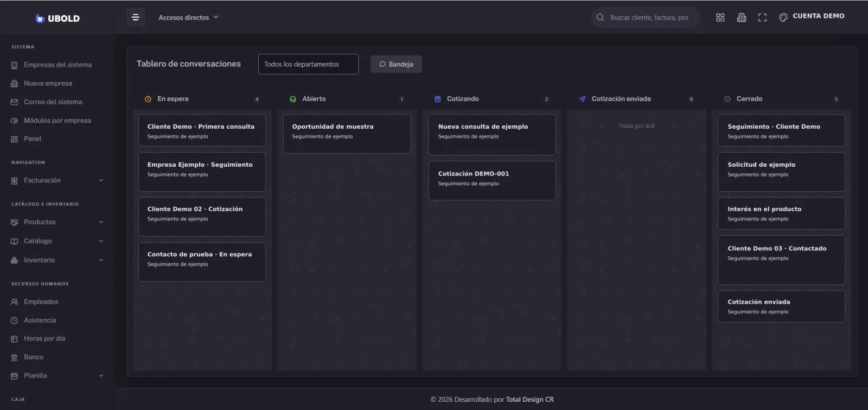Click the Empresas del sistema sidebar icon
This screenshot has width=868, height=410.
click(15, 65)
